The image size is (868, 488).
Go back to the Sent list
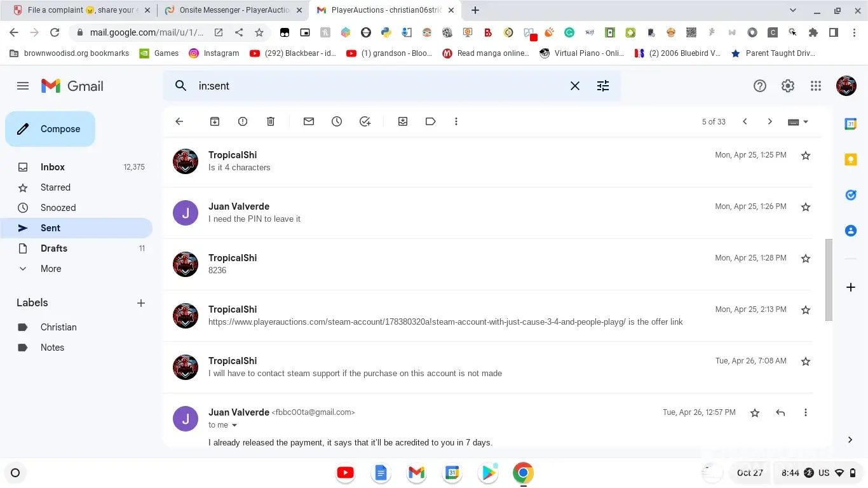[x=179, y=121]
